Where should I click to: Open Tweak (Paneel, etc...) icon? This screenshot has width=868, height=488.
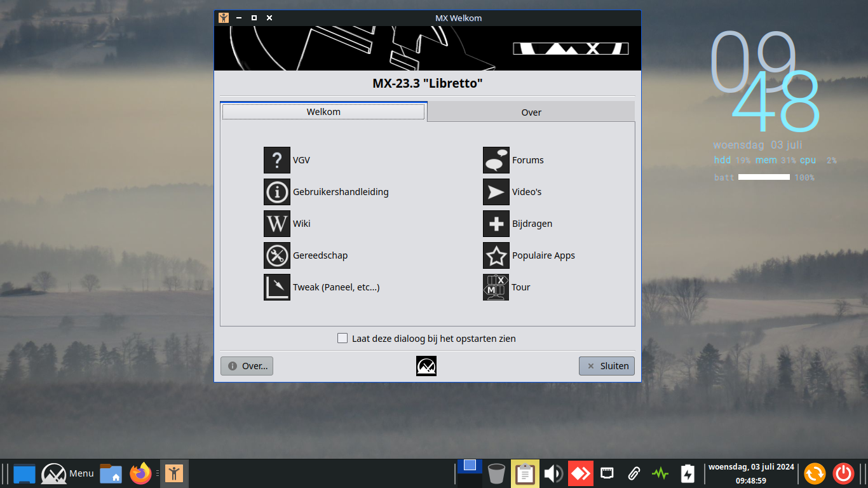click(276, 287)
